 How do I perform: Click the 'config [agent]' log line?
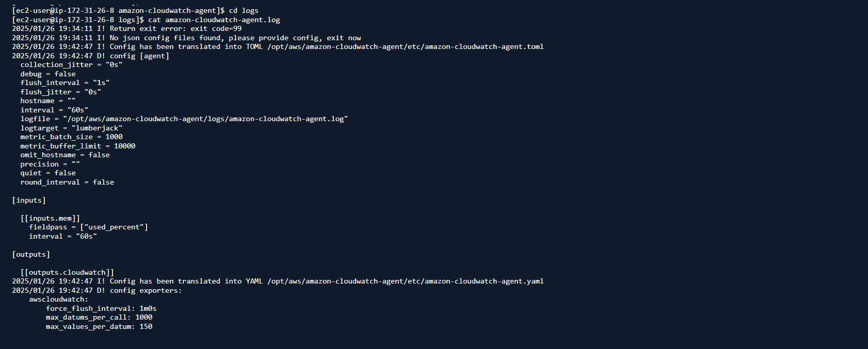pyautogui.click(x=139, y=56)
